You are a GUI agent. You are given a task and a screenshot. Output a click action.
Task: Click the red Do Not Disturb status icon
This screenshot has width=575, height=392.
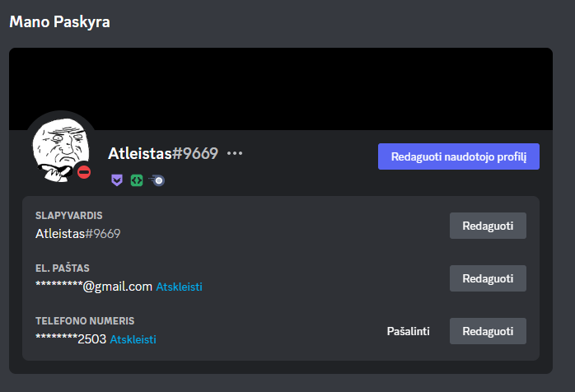point(84,172)
